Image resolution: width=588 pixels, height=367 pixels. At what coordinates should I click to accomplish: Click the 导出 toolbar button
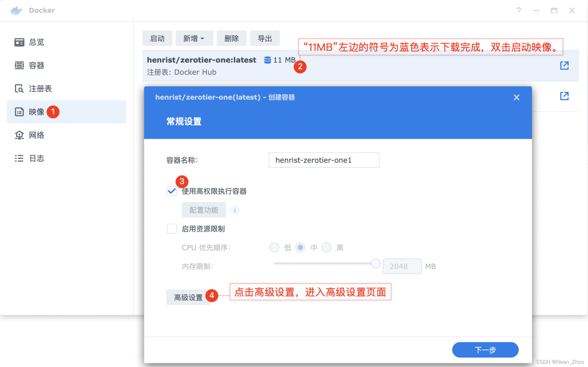265,38
